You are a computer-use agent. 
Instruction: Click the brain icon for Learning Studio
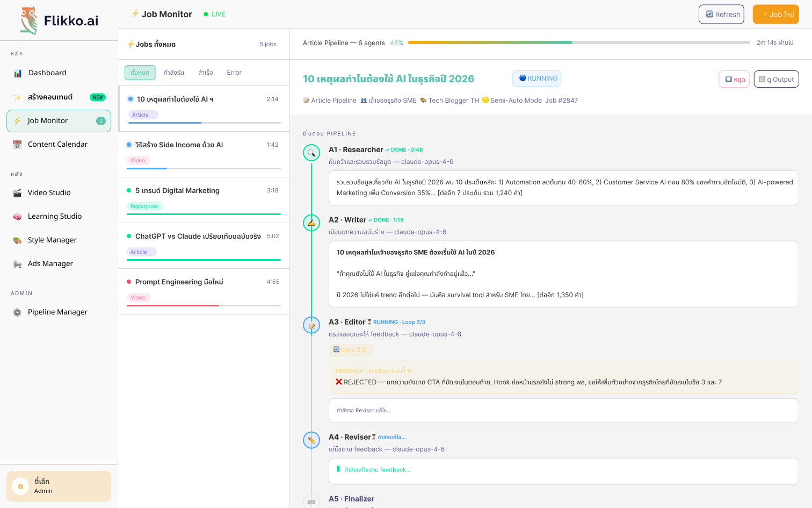17,217
